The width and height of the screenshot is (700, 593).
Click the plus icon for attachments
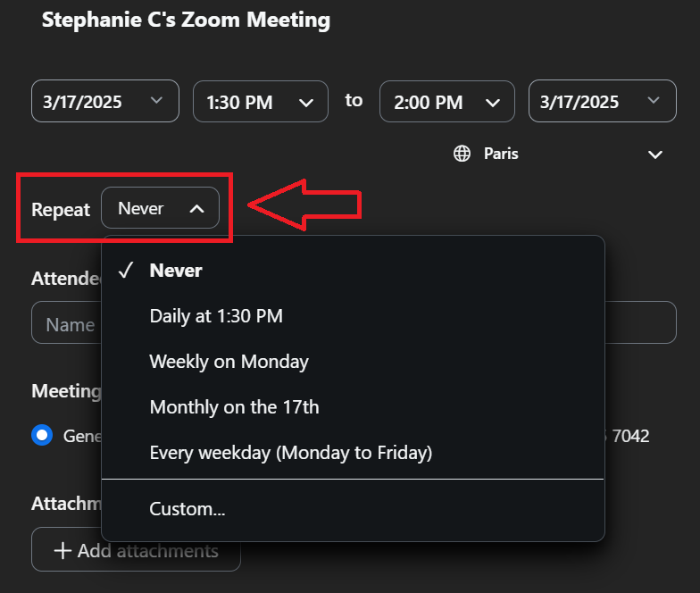click(62, 551)
